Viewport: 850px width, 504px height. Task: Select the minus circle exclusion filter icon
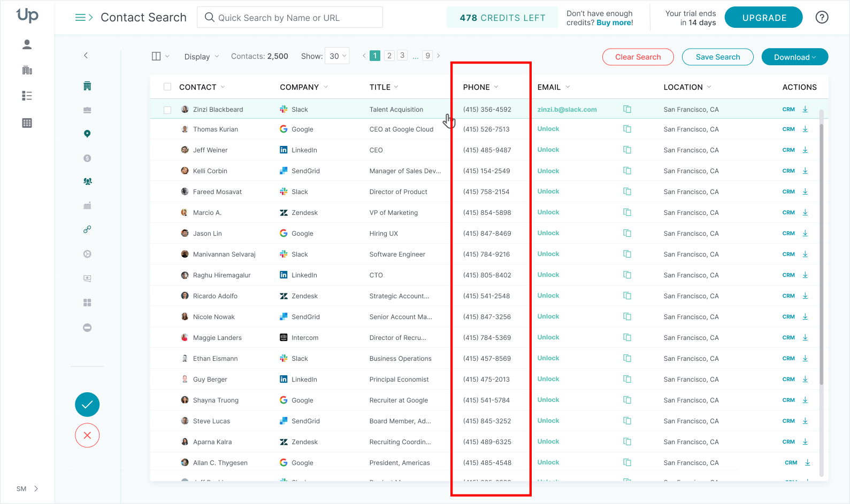87,328
